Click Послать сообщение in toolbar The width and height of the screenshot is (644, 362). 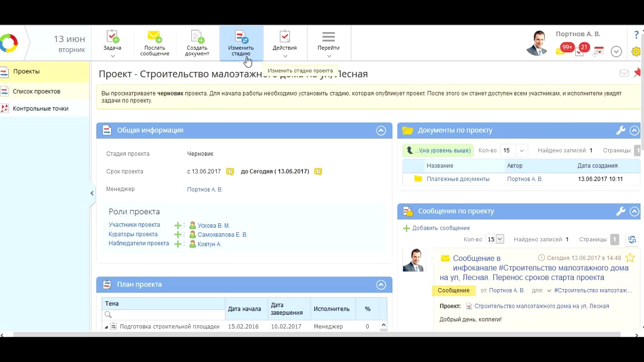[x=154, y=43]
